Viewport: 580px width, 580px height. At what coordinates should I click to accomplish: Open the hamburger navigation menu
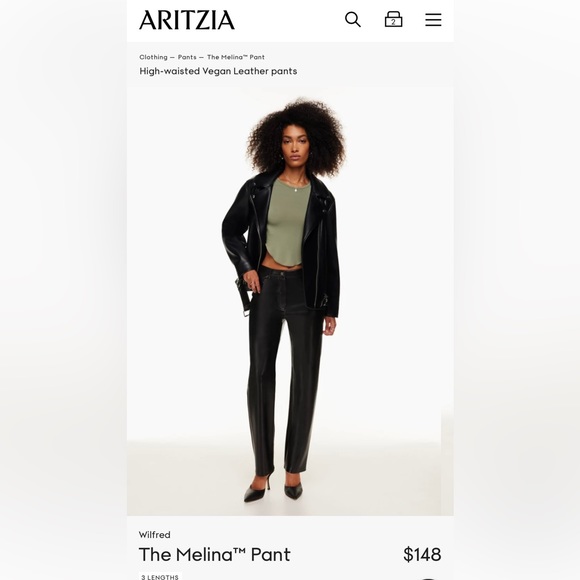pos(433,20)
